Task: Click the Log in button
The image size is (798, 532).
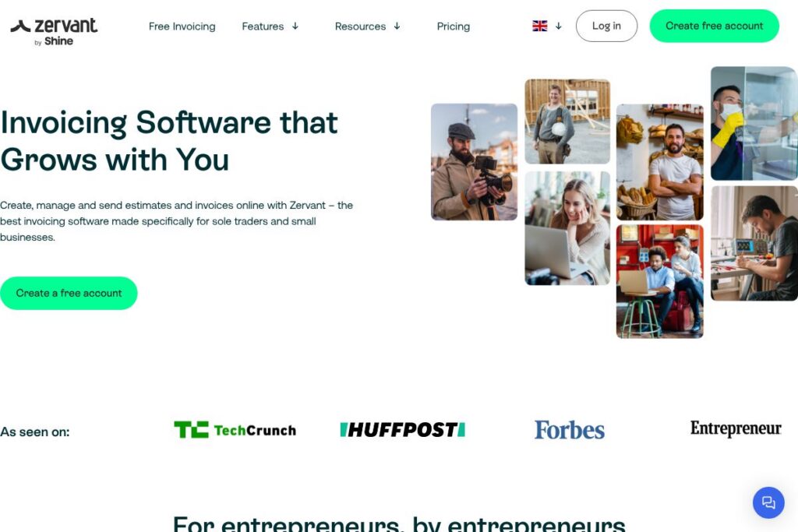Action: 606,26
